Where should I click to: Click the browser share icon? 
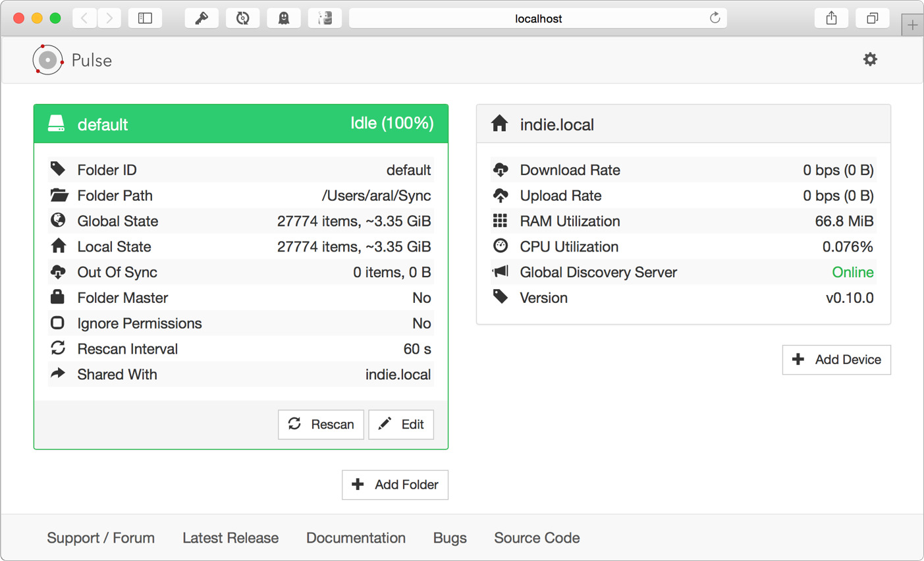coord(831,18)
